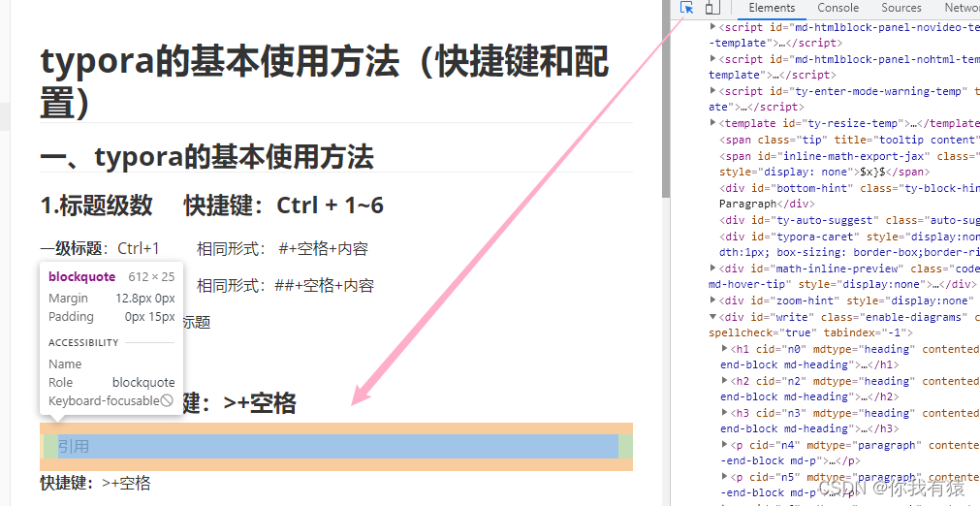Expand the zoom-hint div node
The image size is (980, 506).
pos(713,300)
